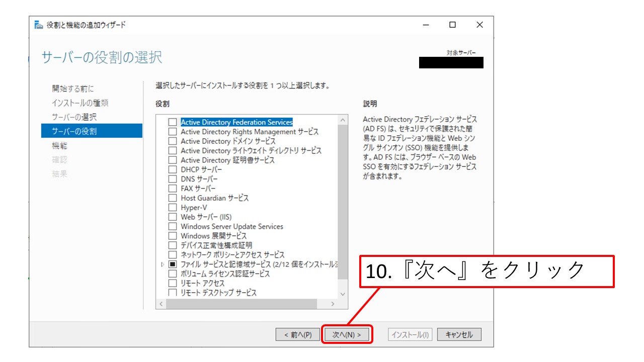Check the Active Directory Federation Services checkbox
The image size is (644, 362).
point(173,122)
